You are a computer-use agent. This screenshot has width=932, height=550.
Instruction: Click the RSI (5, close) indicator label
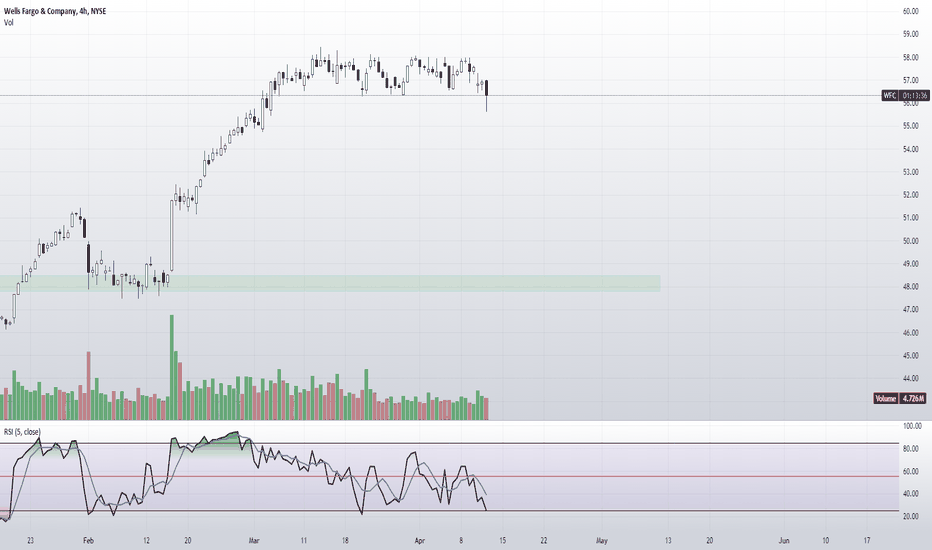click(22, 432)
